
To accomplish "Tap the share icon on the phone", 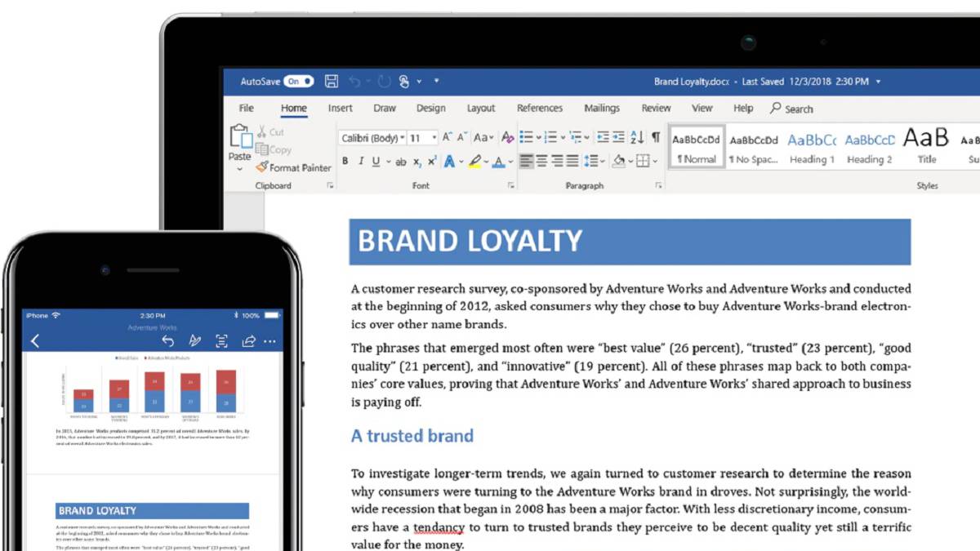I will tap(249, 341).
